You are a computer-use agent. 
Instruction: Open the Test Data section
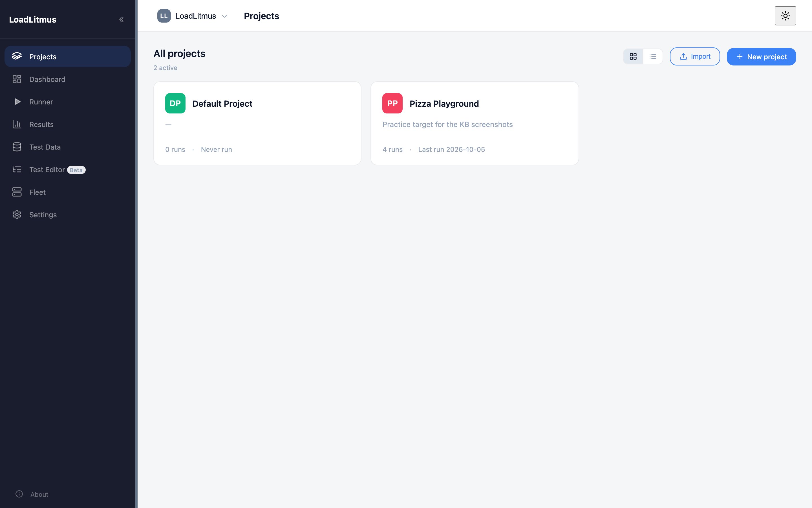point(67,147)
